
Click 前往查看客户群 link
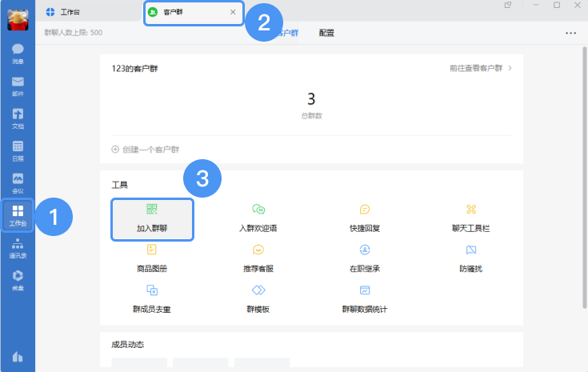(480, 68)
